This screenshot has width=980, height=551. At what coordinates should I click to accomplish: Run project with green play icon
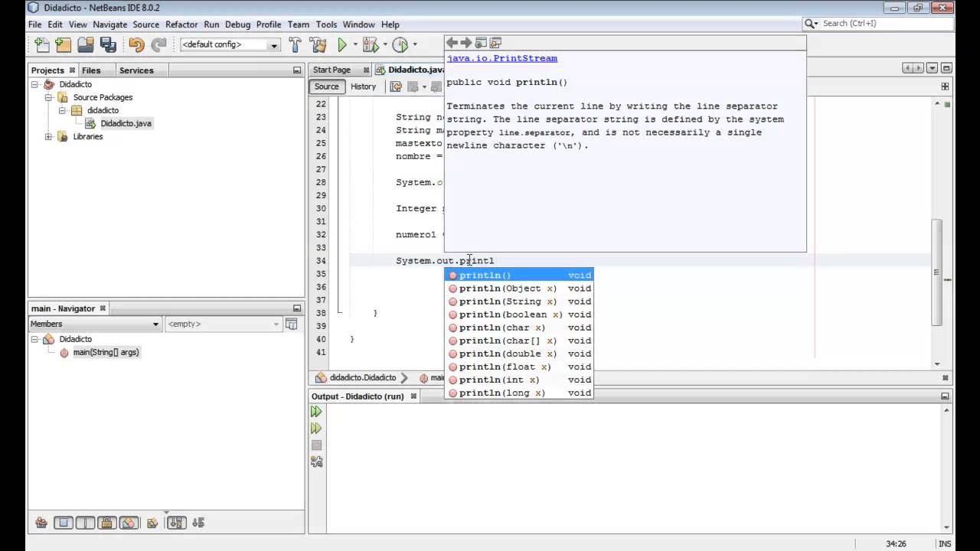pos(342,44)
